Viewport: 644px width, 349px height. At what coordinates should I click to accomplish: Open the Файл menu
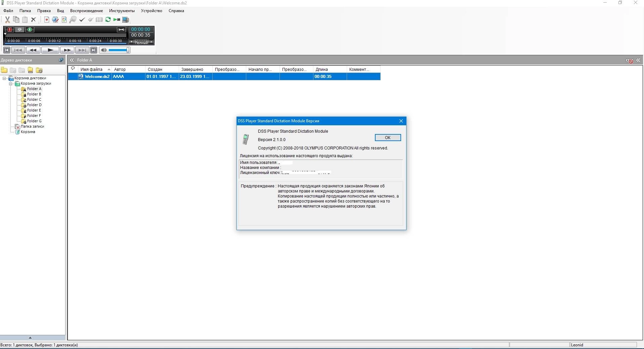coord(8,11)
